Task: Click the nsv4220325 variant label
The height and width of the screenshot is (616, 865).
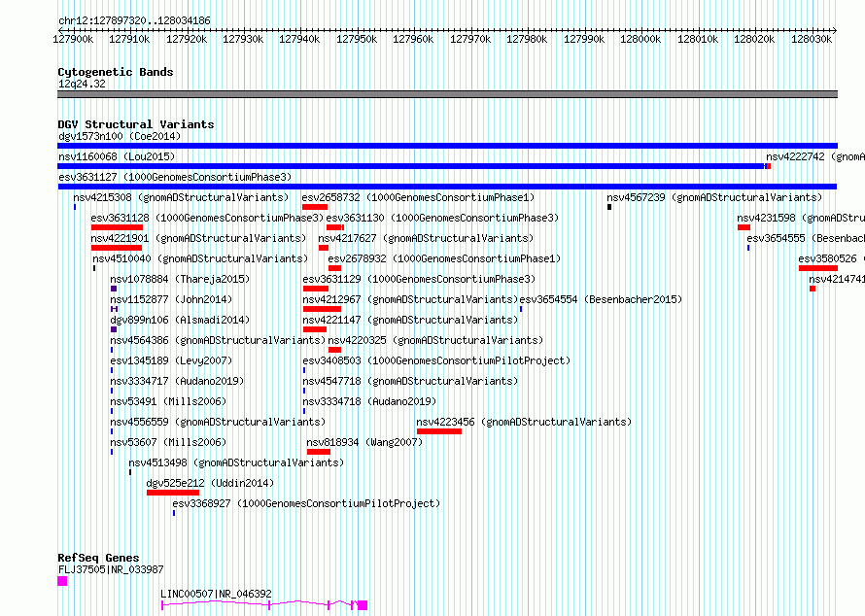Action: coord(435,340)
